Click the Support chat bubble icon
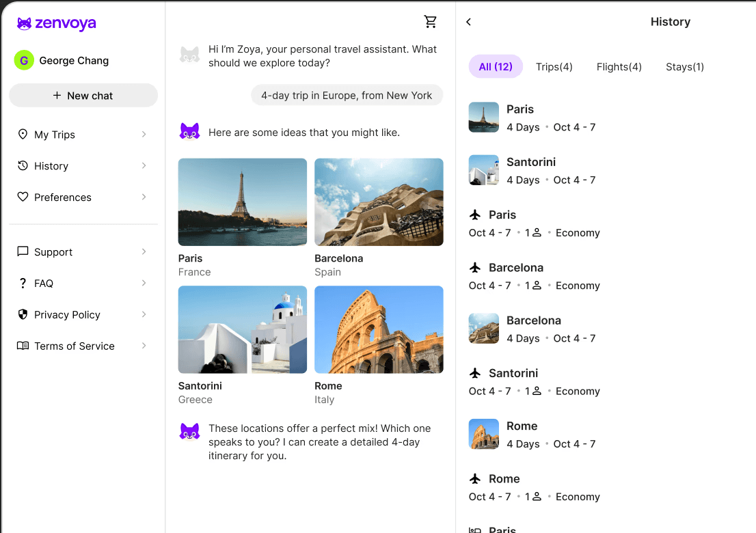Screen dimensions: 756x533 click(x=22, y=251)
